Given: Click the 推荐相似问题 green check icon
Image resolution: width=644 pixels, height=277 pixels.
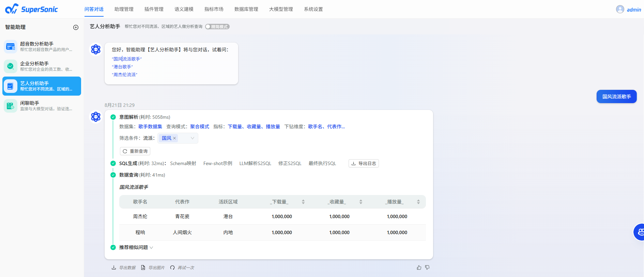Looking at the screenshot, I should [113, 247].
